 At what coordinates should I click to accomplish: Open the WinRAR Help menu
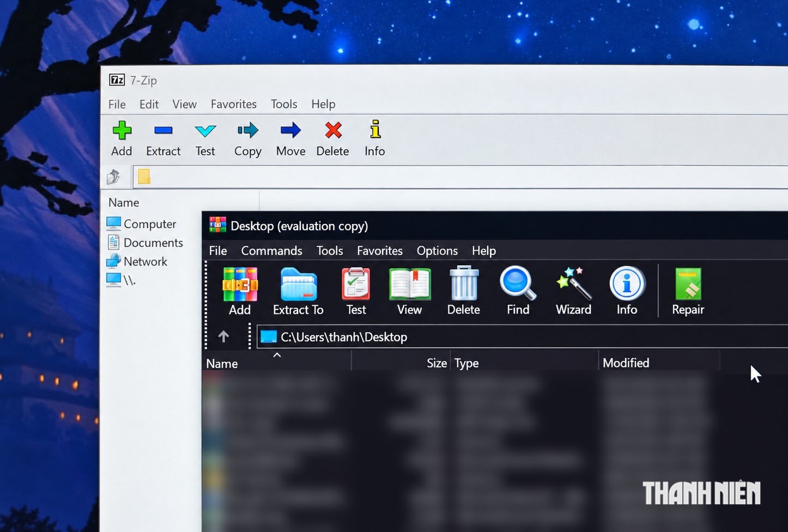[x=484, y=251]
